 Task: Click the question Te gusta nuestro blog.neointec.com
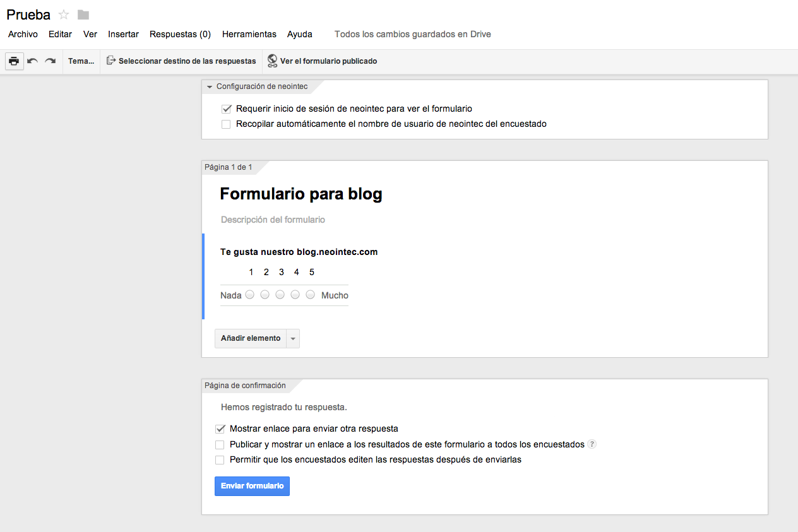click(x=299, y=252)
